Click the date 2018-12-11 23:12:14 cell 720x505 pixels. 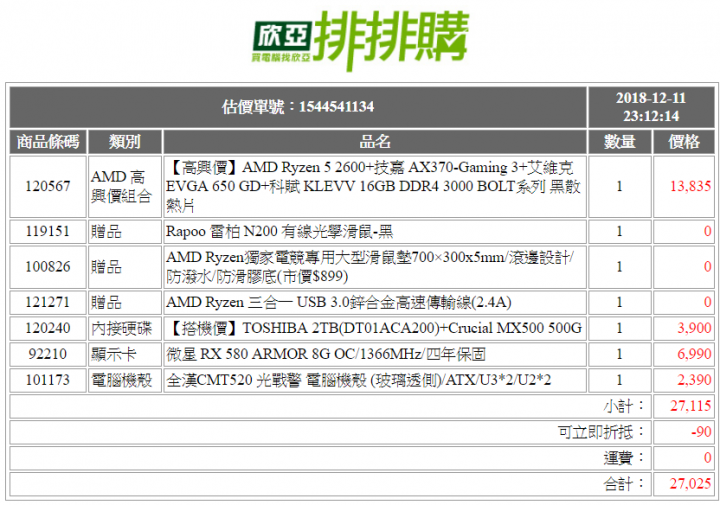pos(651,107)
